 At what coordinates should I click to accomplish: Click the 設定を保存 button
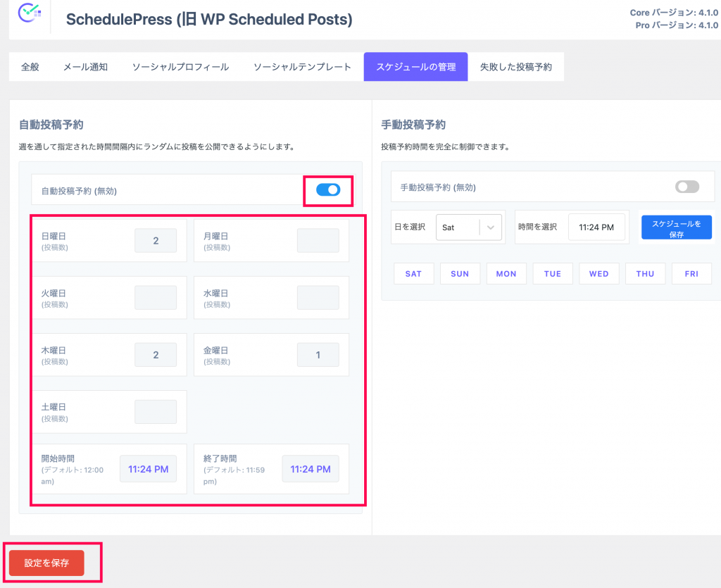(46, 563)
